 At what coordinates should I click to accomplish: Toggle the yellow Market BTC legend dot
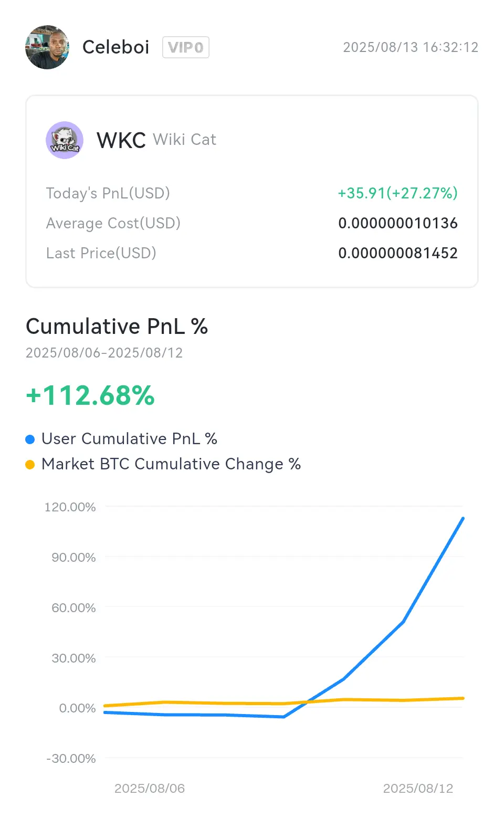click(30, 465)
